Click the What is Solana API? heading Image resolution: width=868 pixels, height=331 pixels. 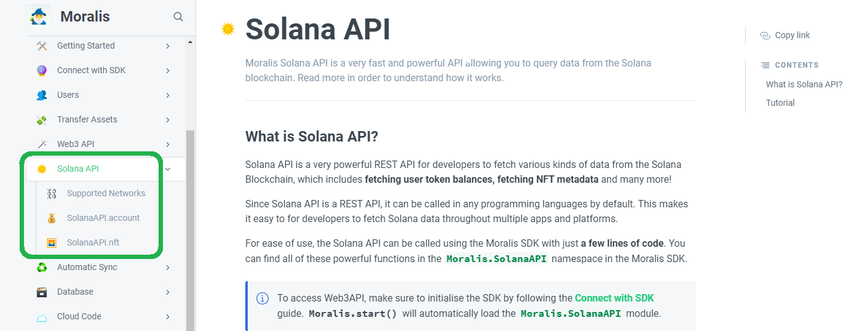point(312,136)
